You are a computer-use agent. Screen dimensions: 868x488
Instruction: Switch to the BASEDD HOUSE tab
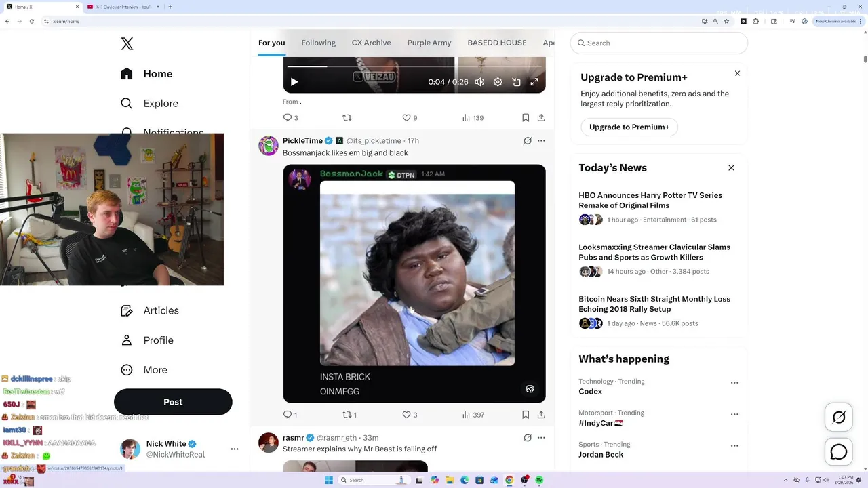click(496, 43)
